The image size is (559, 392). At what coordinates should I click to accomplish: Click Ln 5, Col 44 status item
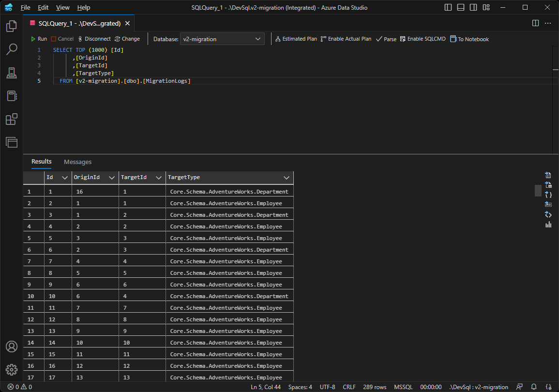(266, 387)
